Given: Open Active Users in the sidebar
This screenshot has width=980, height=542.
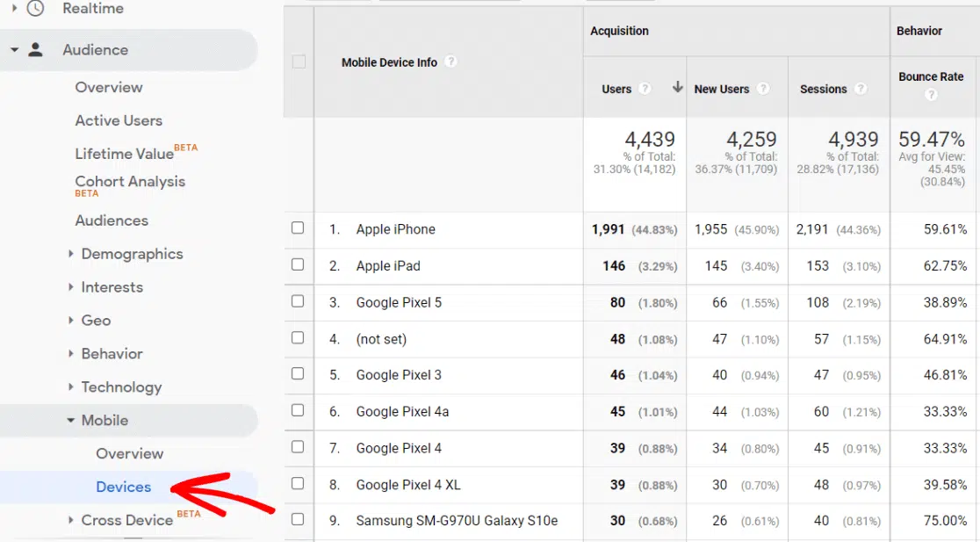Looking at the screenshot, I should [119, 120].
